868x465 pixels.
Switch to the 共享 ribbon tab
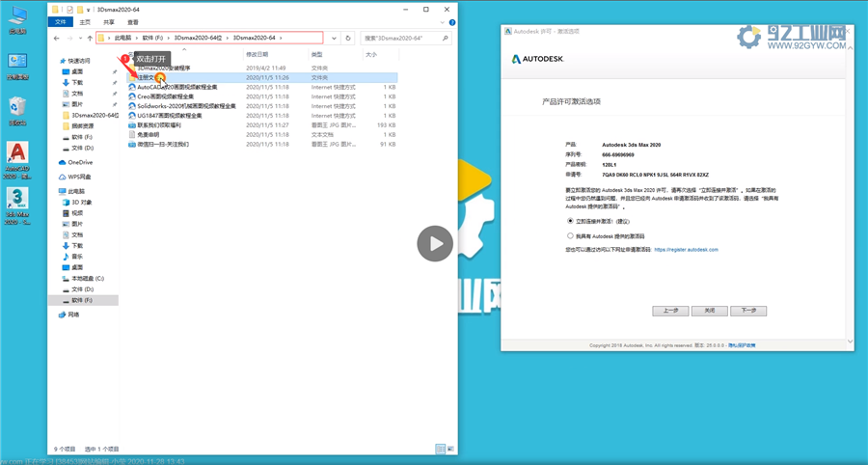[108, 22]
